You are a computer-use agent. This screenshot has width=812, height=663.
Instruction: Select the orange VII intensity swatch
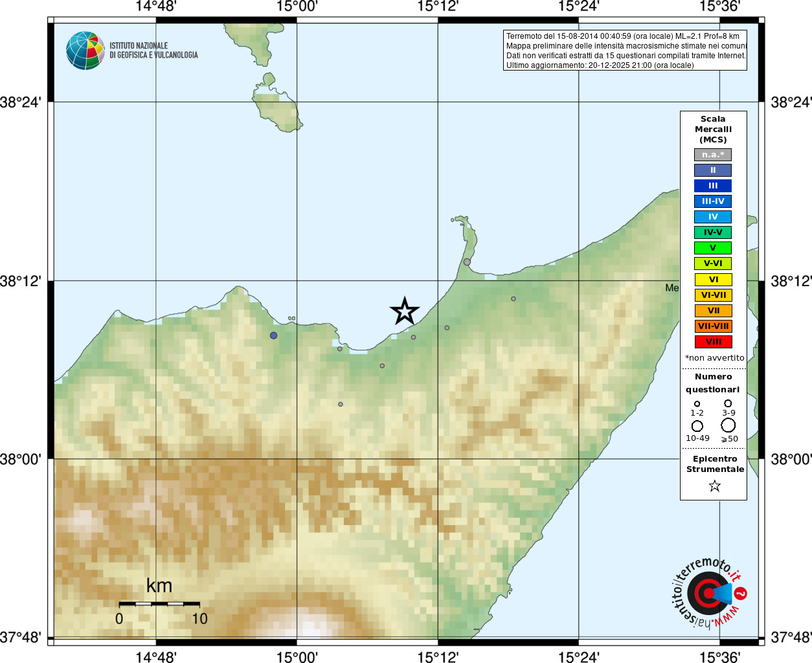click(713, 311)
